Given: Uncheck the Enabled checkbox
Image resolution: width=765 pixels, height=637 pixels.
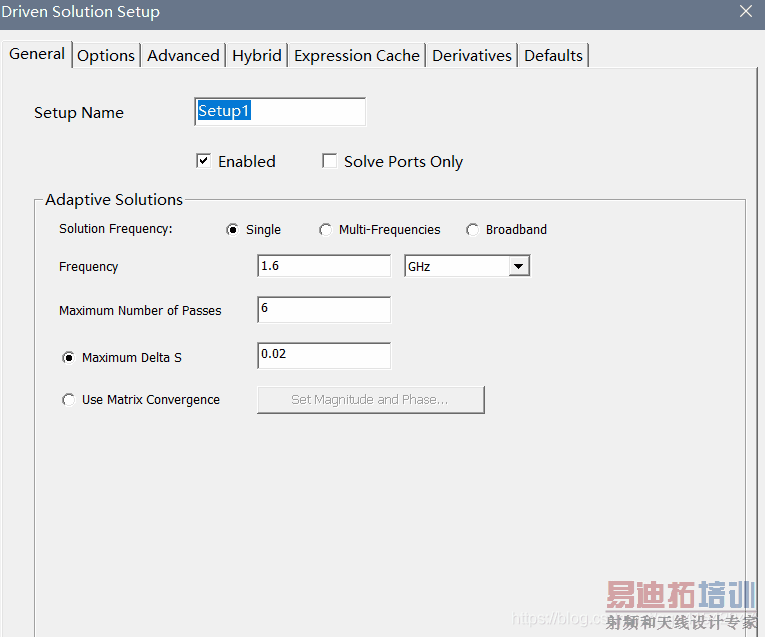Looking at the screenshot, I should click(204, 161).
